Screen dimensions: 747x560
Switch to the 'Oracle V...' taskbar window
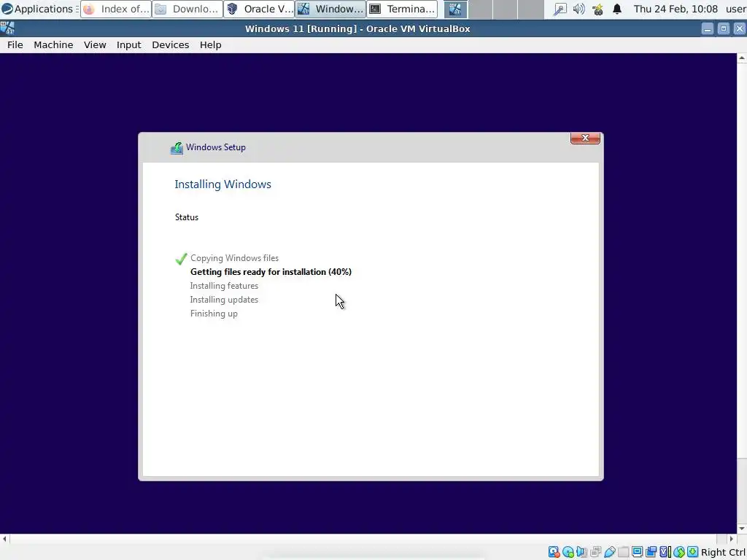tap(259, 9)
